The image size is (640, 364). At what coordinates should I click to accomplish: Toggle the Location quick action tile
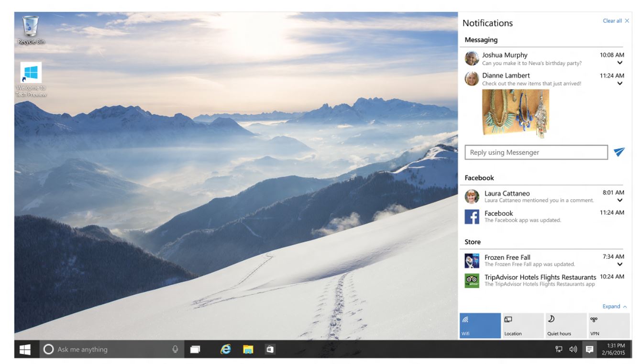click(522, 325)
